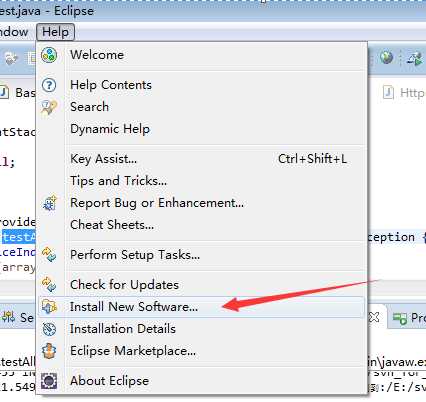Click the Report Bug icon

pos(50,203)
